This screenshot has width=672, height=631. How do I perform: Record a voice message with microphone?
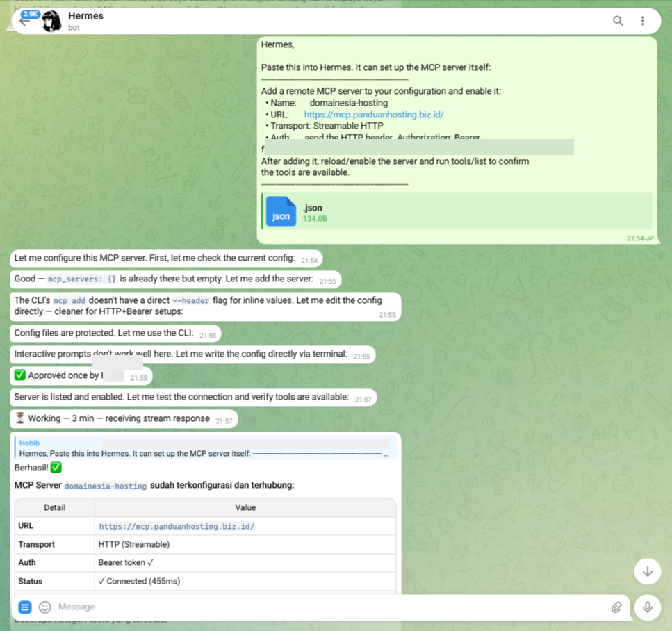(647, 607)
